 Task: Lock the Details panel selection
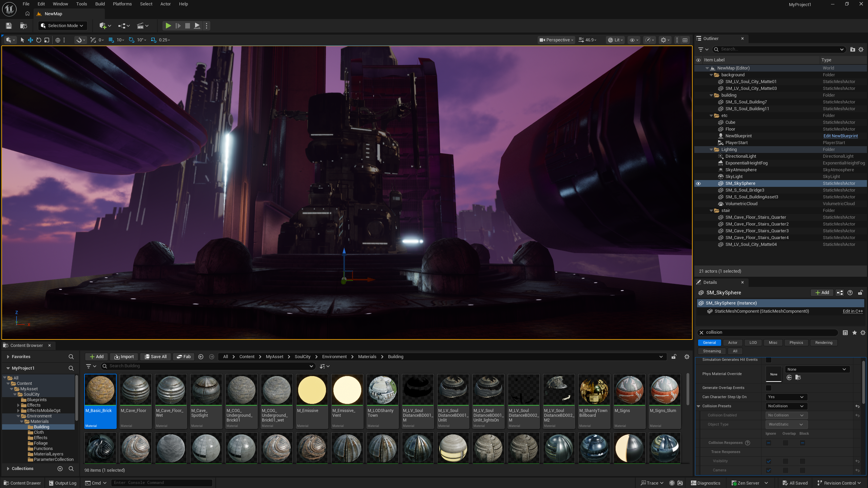pyautogui.click(x=860, y=293)
